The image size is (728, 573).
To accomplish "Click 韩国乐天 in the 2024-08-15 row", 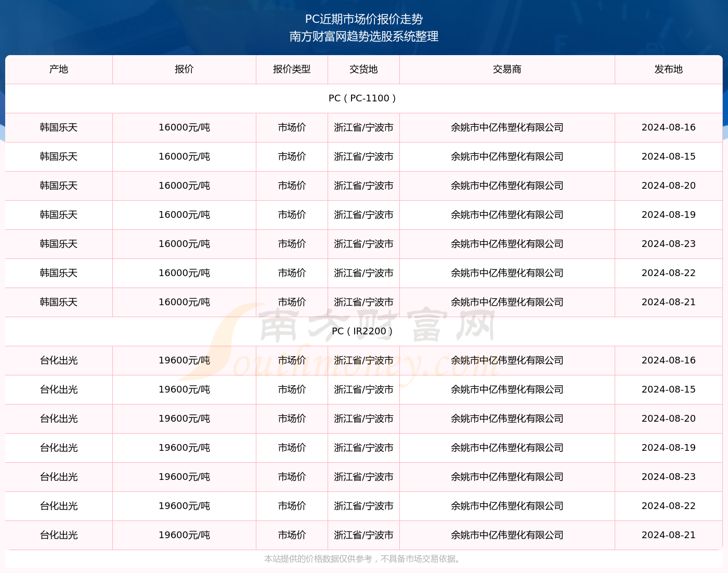I will [x=59, y=157].
